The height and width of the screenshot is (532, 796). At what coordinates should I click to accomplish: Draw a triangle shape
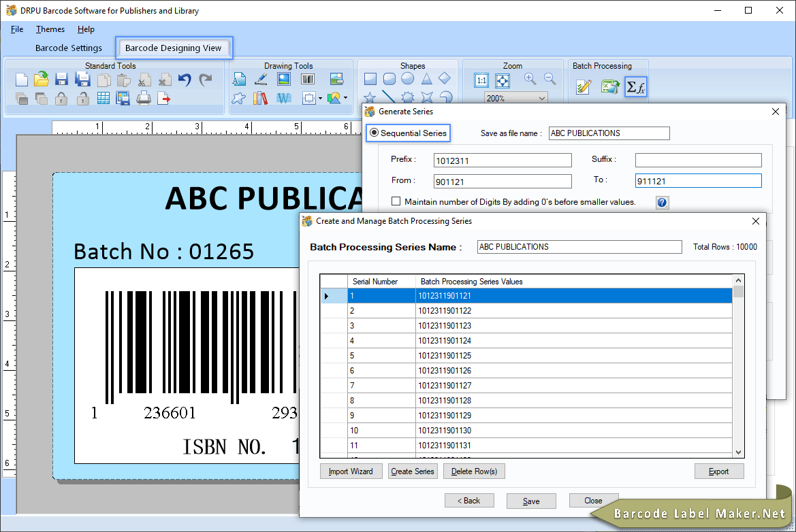pos(426,79)
